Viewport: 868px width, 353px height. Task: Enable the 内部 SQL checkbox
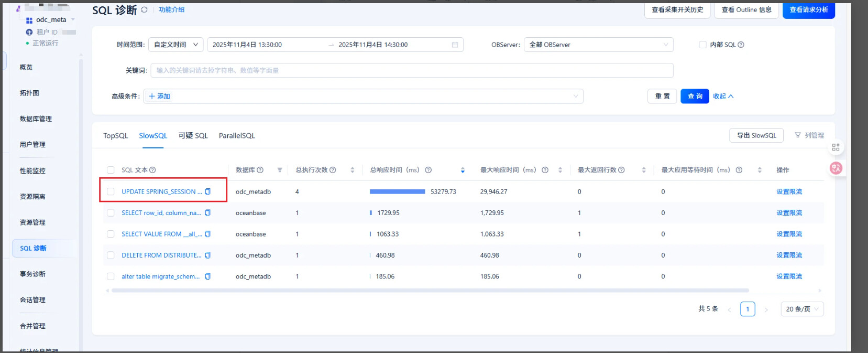pos(702,45)
